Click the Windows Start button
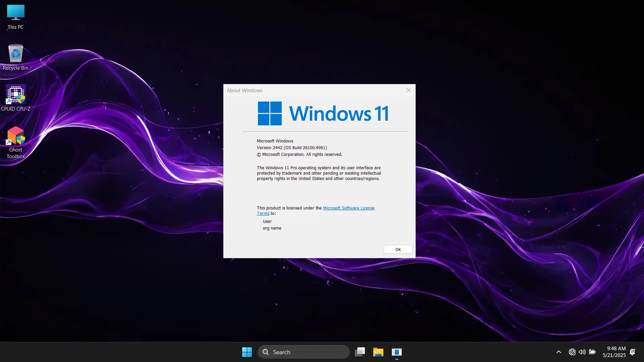Screen dimensions: 644x362 247,352
